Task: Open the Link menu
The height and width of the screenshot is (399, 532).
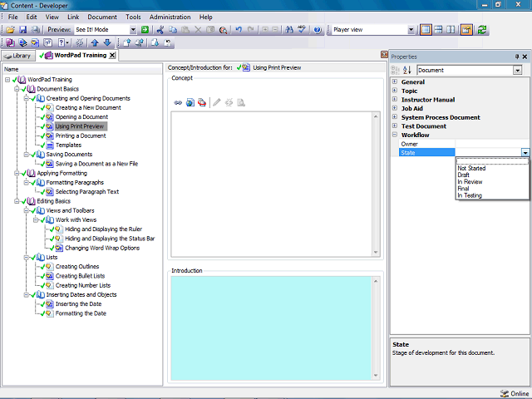Action: (73, 17)
